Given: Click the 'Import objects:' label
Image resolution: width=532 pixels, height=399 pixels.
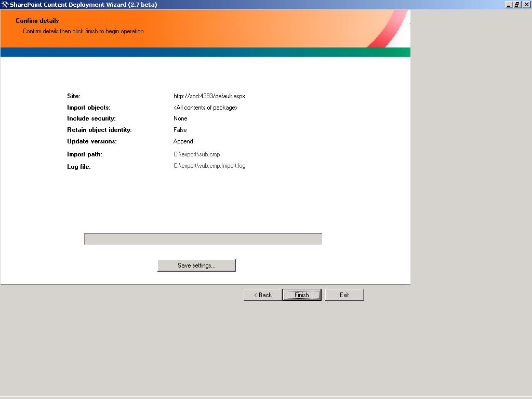Looking at the screenshot, I should point(89,108).
